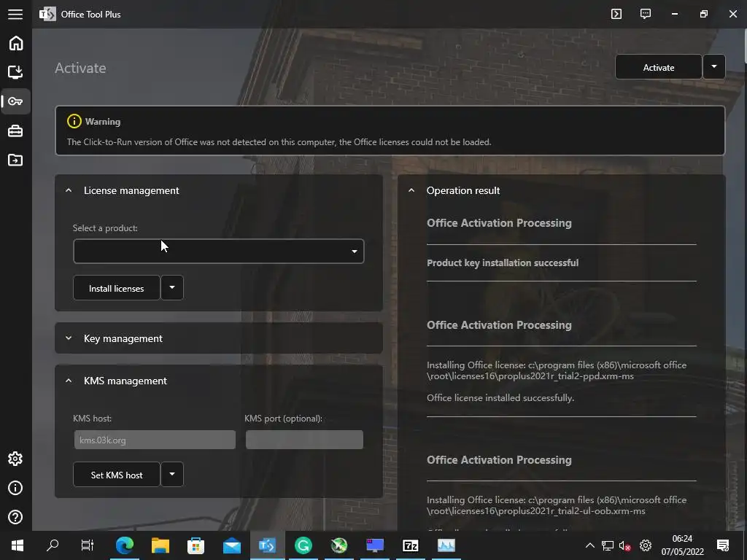Collapse the Operation result panel
Screen dimensions: 747x560
tap(411, 190)
